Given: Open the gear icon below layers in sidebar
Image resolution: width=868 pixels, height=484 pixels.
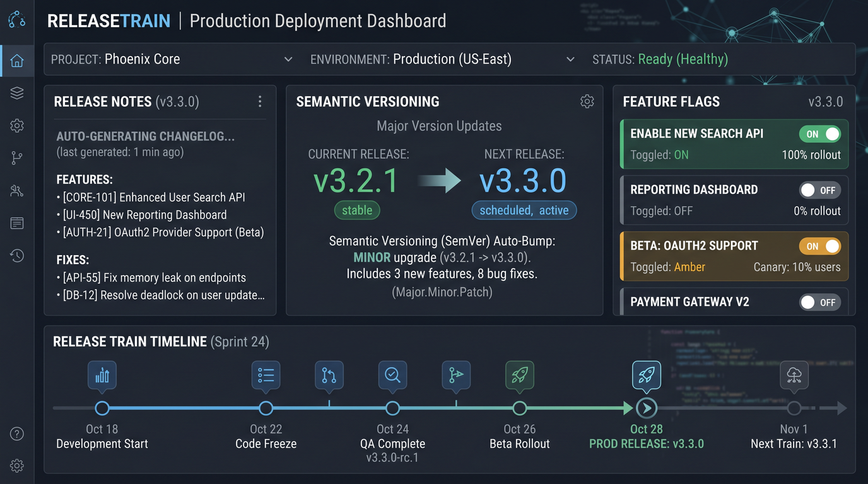Looking at the screenshot, I should (17, 125).
